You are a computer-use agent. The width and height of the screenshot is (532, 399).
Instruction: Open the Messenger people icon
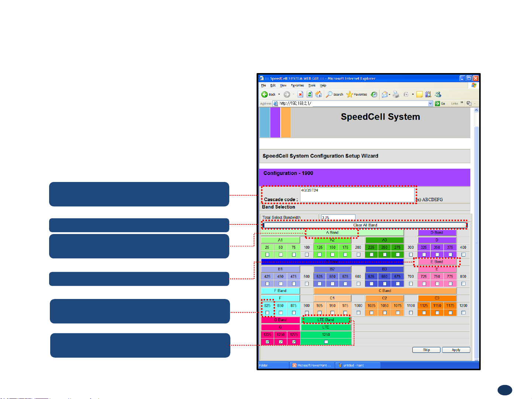[x=438, y=94]
